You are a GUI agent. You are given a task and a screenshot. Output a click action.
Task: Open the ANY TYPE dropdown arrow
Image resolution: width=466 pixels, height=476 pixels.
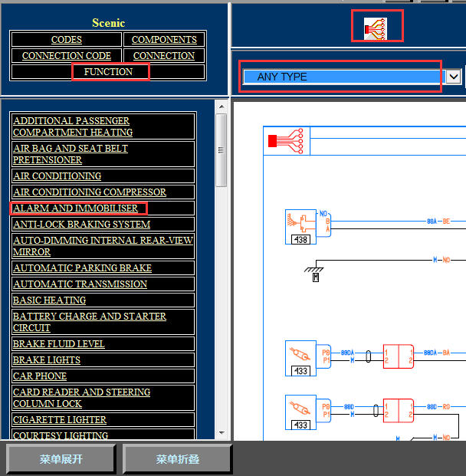coord(454,77)
